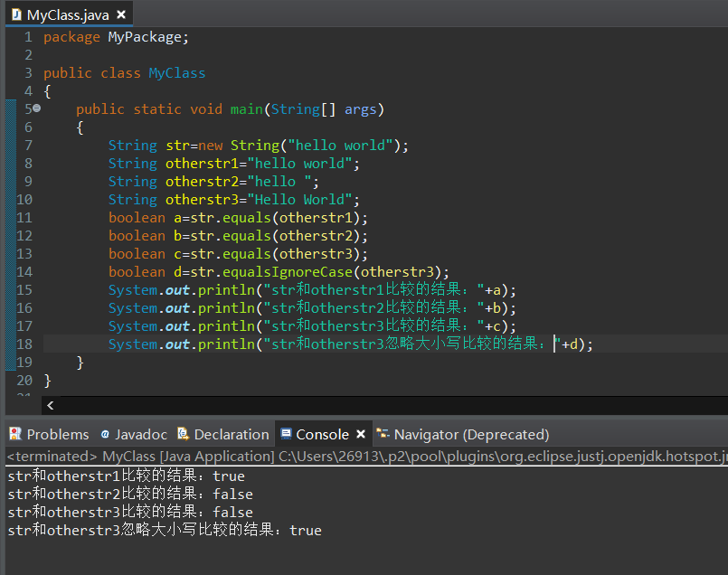This screenshot has height=575, width=728.
Task: Close the Console view
Action: click(x=361, y=434)
